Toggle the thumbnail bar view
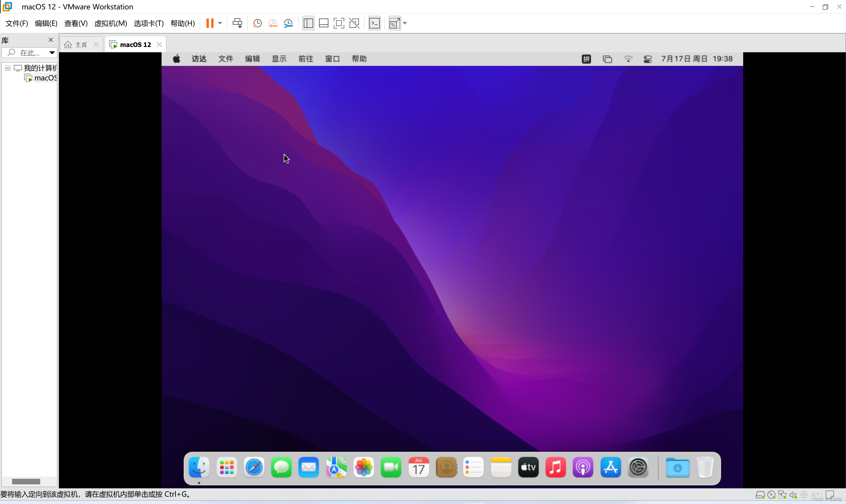846x504 pixels. click(323, 23)
